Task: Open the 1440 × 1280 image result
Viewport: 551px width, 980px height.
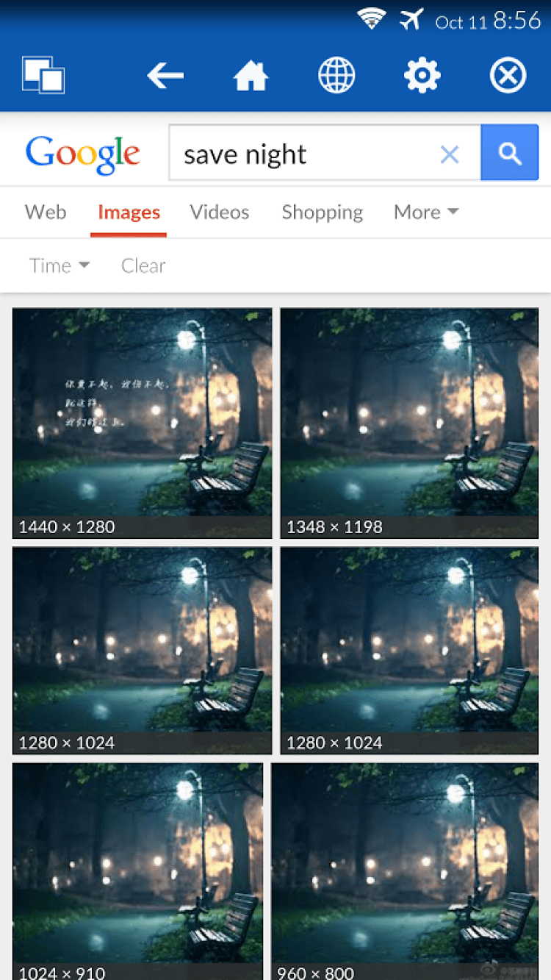Action: (142, 423)
